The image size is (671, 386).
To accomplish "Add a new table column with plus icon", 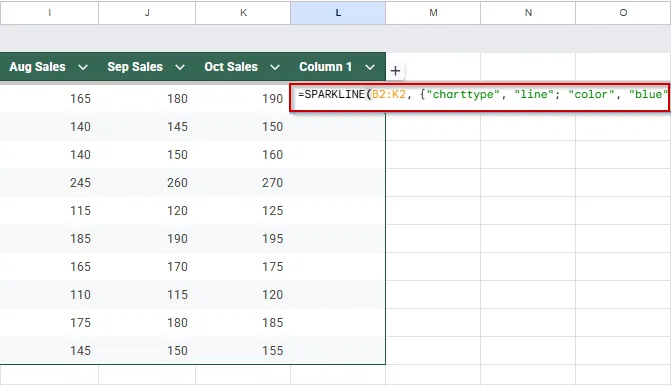I will click(395, 71).
